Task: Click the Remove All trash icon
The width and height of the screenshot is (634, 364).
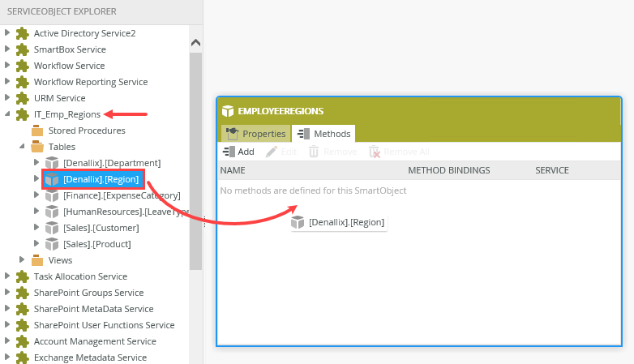Action: 375,152
